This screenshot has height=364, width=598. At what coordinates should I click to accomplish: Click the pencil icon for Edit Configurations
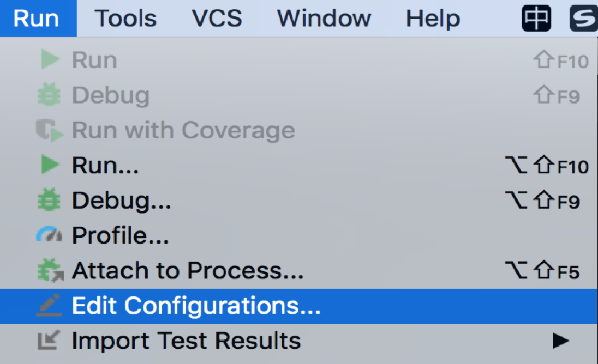(49, 305)
